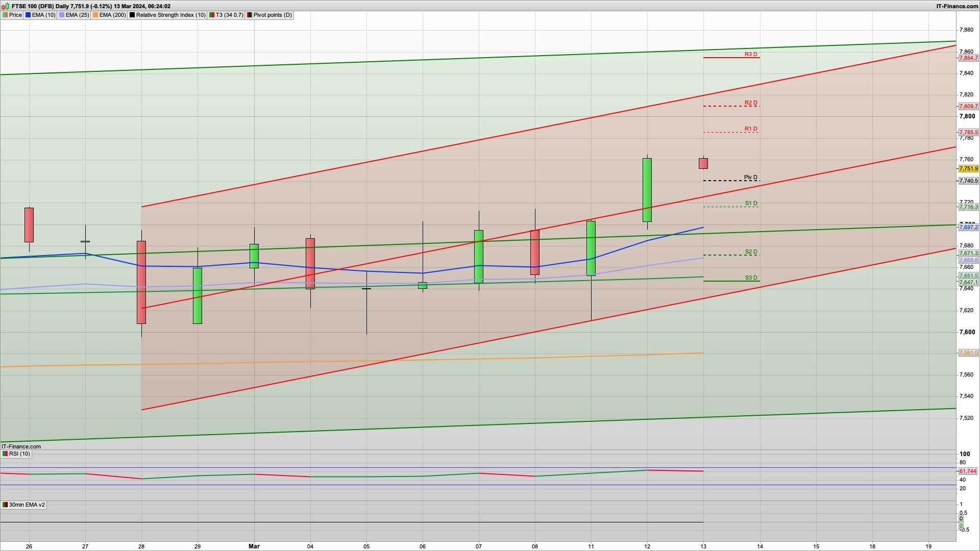Click the green candle above date 29
Image resolution: width=980 pixels, height=551 pixels.
tap(198, 295)
